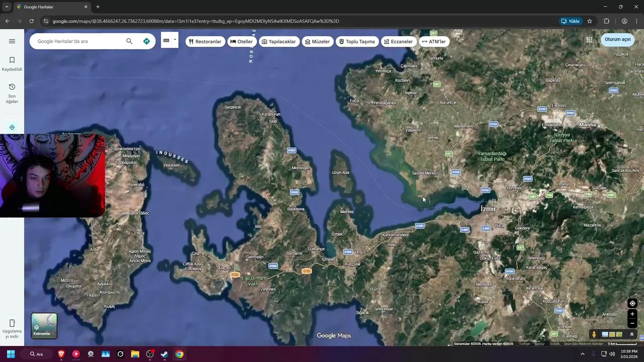Open Steam from the taskbar
The height and width of the screenshot is (362, 644).
point(164,354)
